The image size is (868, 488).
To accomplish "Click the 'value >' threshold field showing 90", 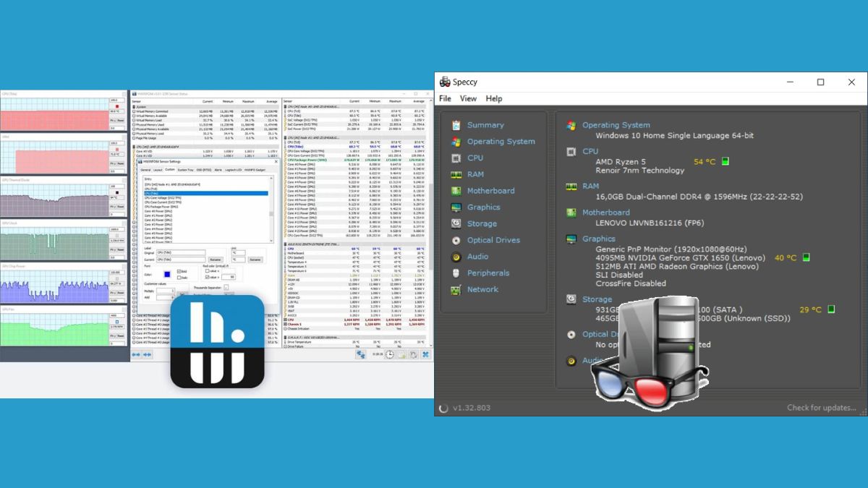I will tap(229, 277).
